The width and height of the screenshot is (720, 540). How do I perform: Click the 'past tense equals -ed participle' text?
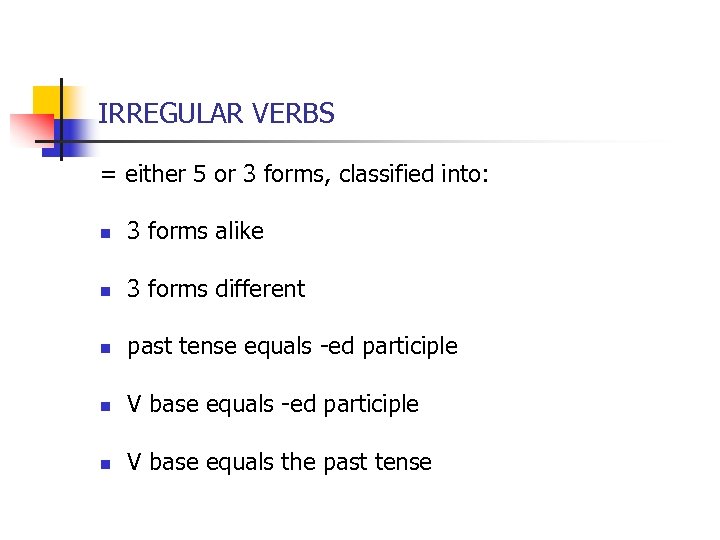[292, 347]
